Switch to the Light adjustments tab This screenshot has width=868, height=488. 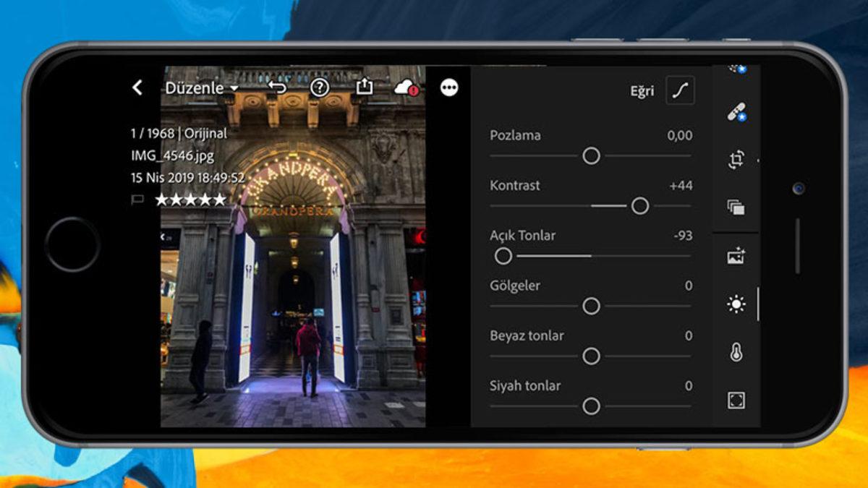tap(736, 304)
